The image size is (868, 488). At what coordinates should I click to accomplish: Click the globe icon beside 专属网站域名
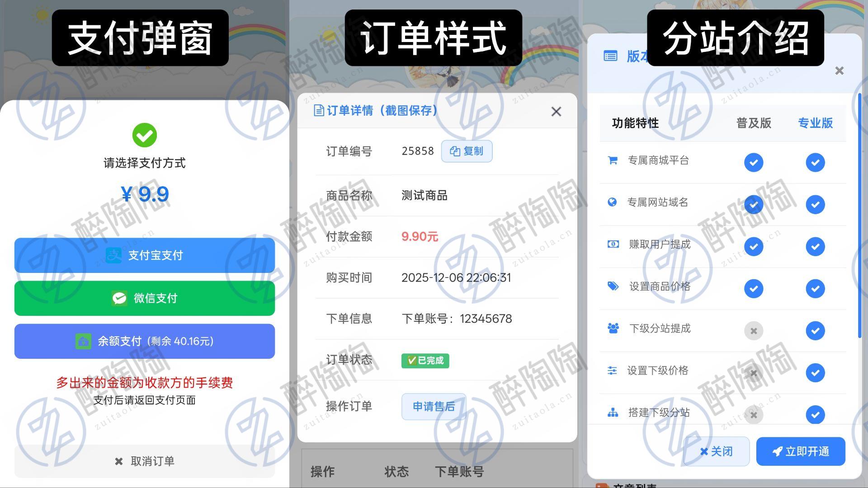click(612, 202)
